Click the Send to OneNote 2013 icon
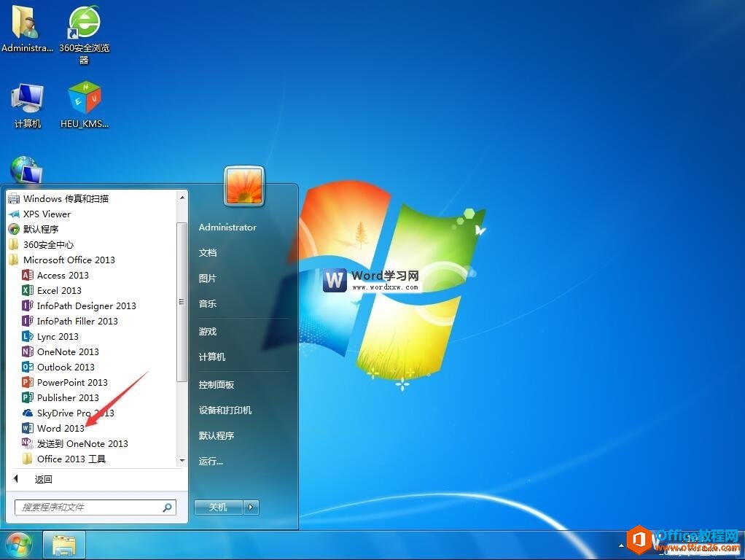This screenshot has width=745, height=560. (x=28, y=443)
